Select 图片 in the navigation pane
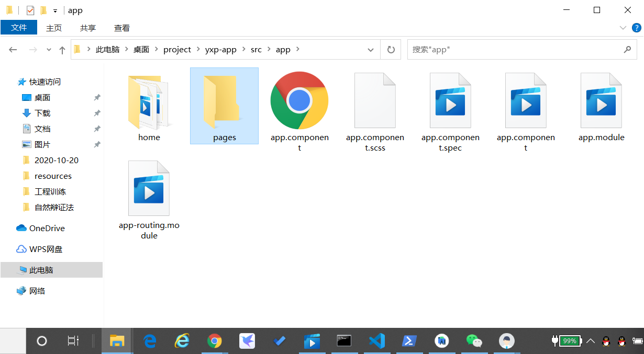The height and width of the screenshot is (354, 644). click(x=42, y=144)
